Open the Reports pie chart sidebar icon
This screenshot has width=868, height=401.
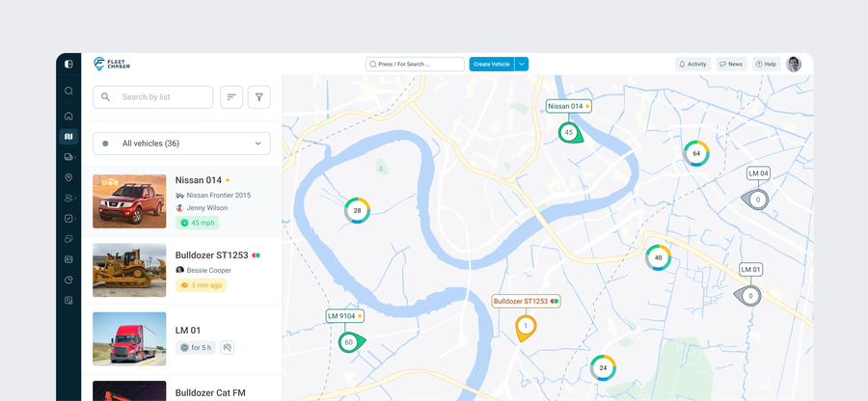coord(68,280)
